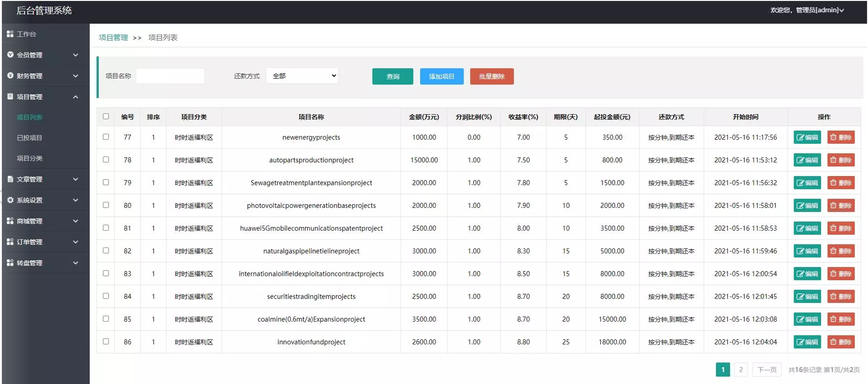868x384 pixels.
Task: Click the 添加项目 button
Action: [x=441, y=76]
